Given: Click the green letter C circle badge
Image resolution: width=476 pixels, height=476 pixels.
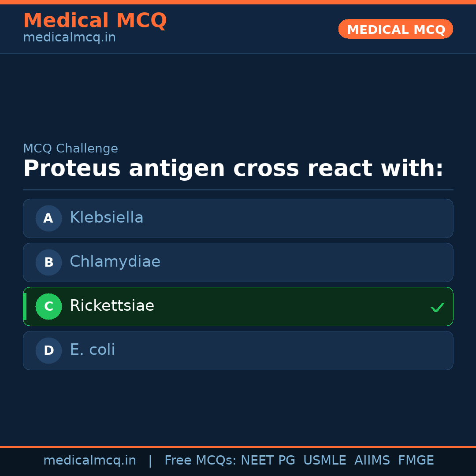Looking at the screenshot, I should coord(48,306).
